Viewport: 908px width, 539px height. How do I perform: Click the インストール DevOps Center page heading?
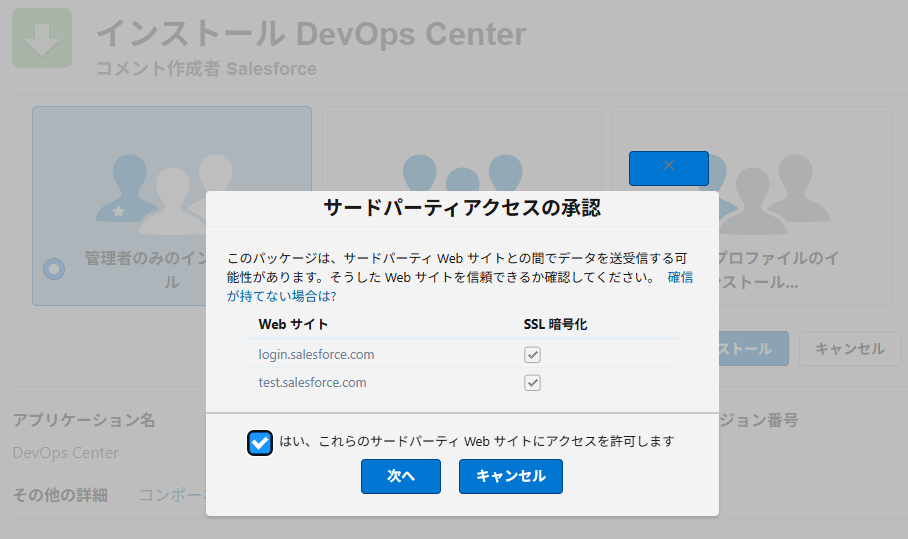[x=311, y=34]
